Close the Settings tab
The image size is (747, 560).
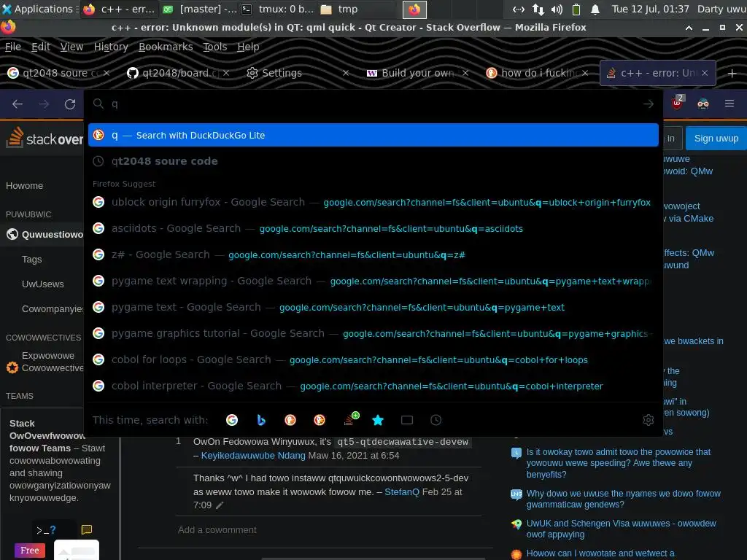(x=346, y=73)
